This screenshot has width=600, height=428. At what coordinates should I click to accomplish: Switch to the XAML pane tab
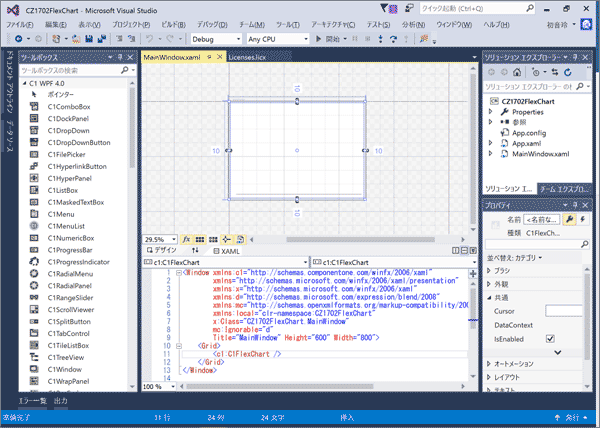pos(227,251)
